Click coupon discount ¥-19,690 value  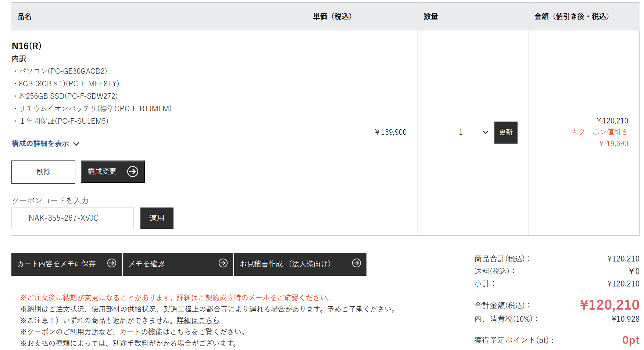click(613, 144)
